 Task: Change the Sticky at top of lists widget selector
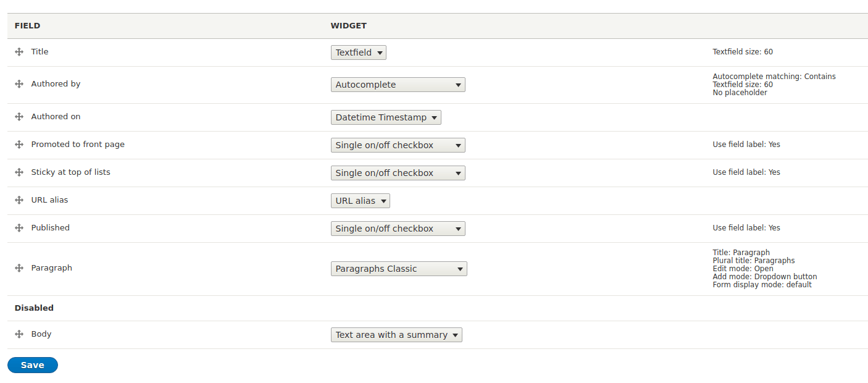click(398, 172)
